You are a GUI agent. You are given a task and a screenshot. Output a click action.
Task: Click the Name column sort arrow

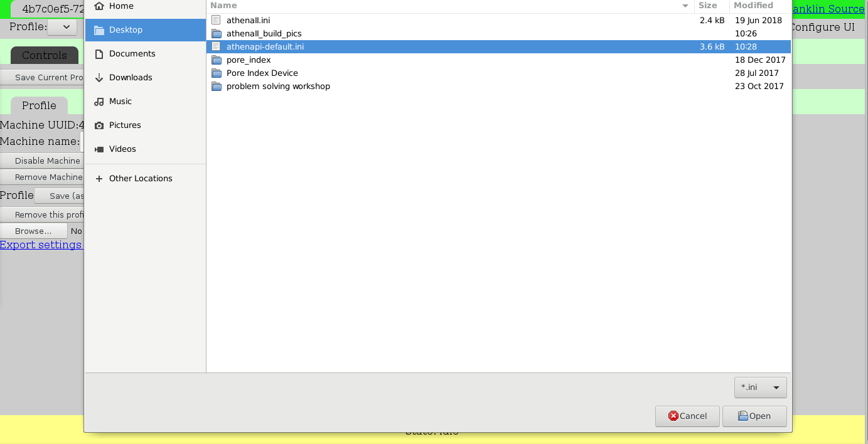(x=685, y=6)
